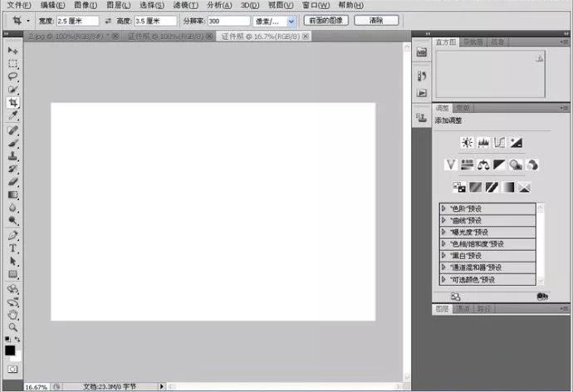Add Posterize adjustment

[476, 187]
